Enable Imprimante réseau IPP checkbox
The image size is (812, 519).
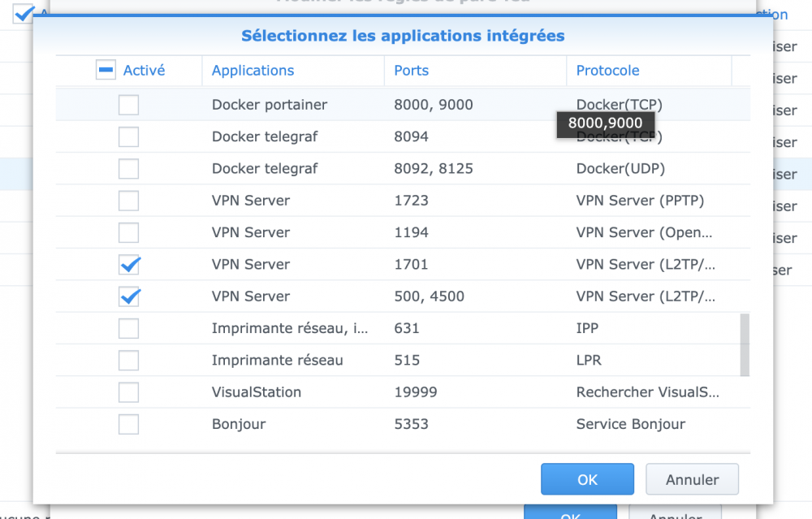point(128,328)
